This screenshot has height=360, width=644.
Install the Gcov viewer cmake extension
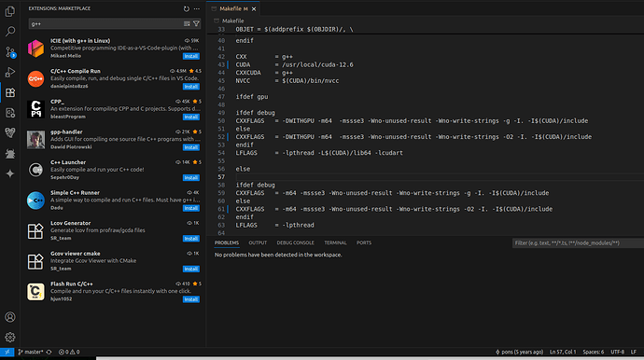coord(191,269)
